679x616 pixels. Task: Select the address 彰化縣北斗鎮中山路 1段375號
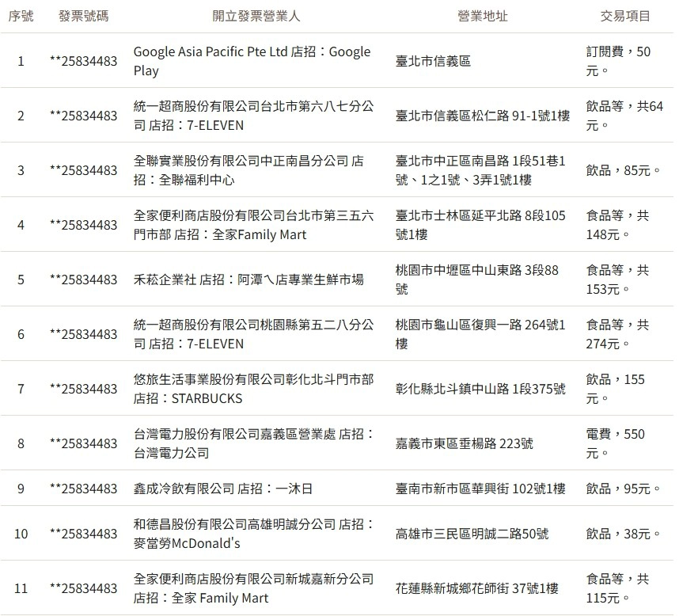tap(480, 389)
